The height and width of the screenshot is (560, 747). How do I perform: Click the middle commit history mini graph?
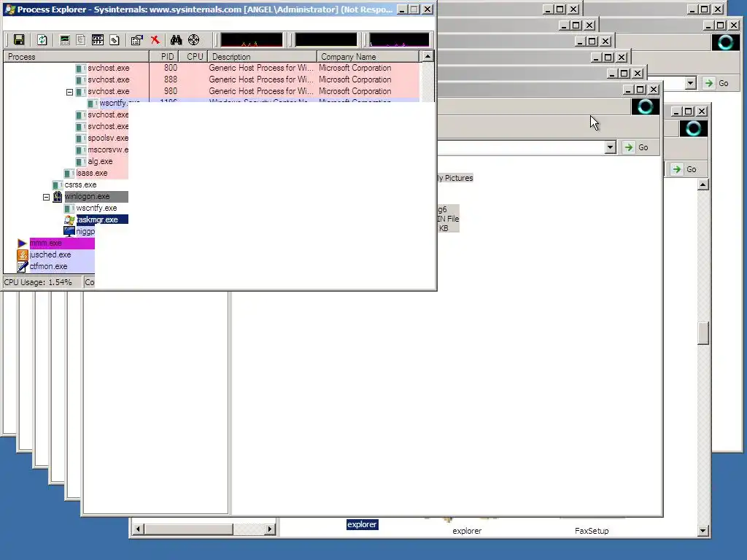click(326, 40)
